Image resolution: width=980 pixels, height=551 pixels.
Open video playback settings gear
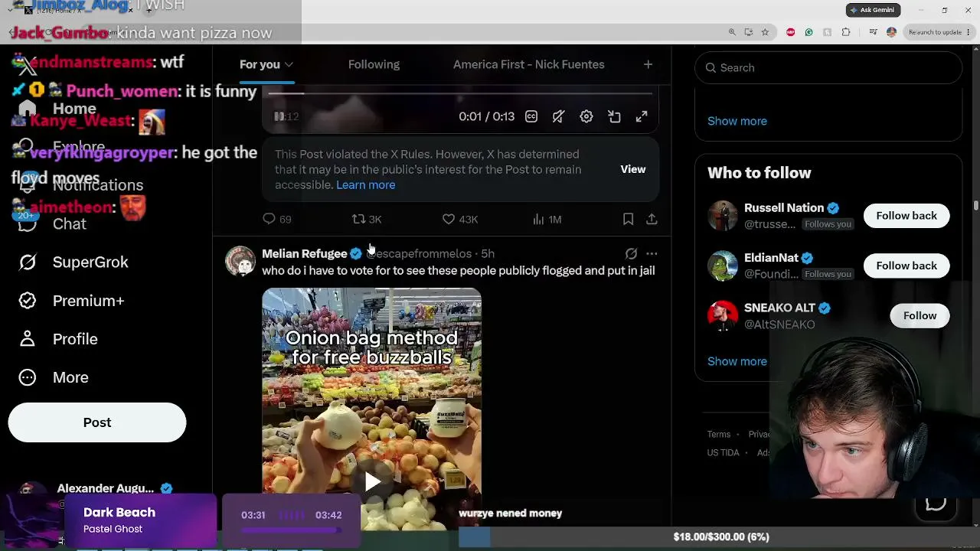coord(586,116)
